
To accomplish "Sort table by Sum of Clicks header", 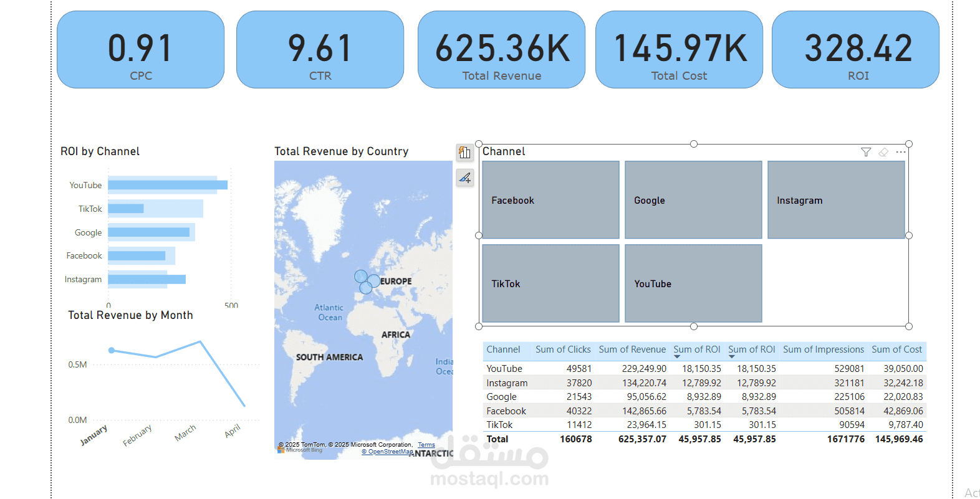I will (x=563, y=349).
